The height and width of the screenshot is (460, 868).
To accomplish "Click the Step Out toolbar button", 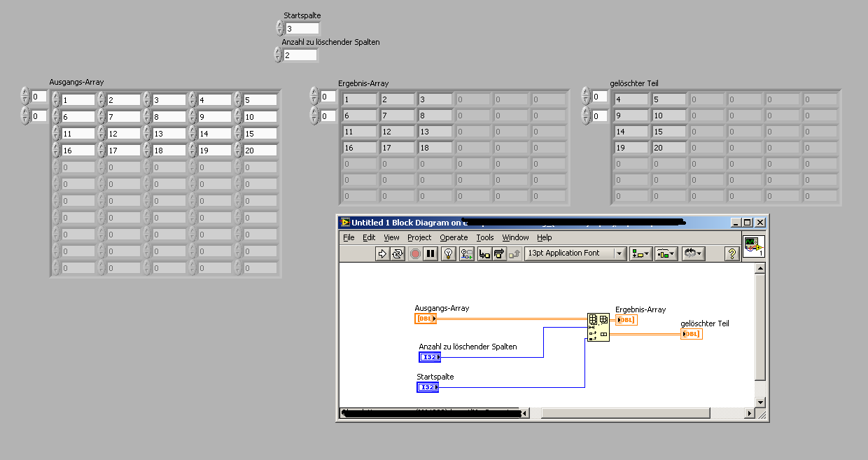I will point(514,253).
